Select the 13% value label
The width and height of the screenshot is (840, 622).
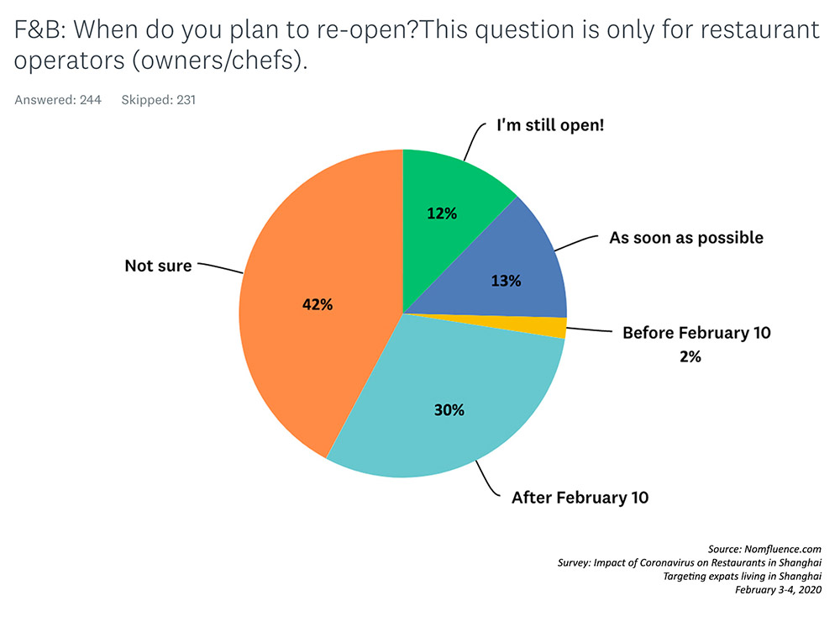pos(506,281)
